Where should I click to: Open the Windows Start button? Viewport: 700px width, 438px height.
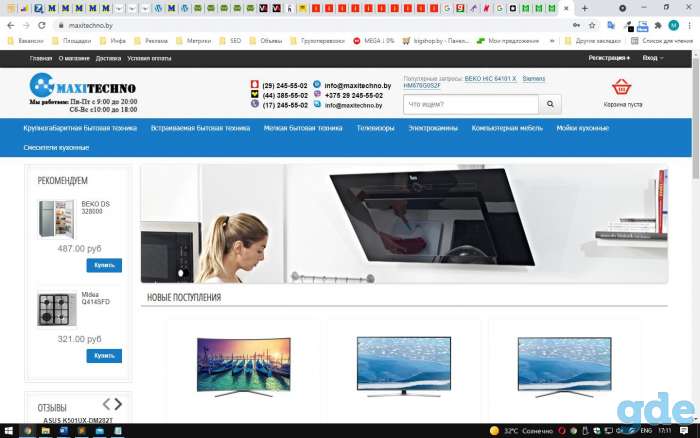[x=8, y=431]
